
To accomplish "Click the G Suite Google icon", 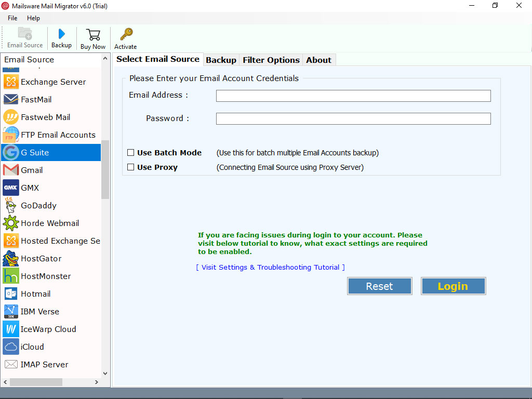I will (x=11, y=152).
